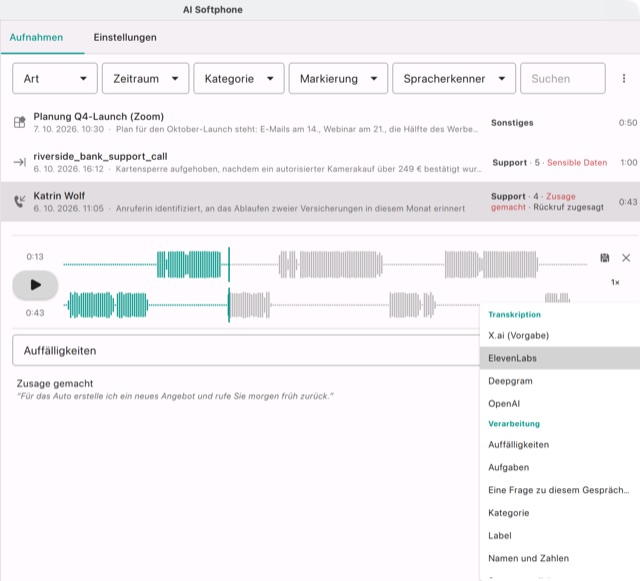
Task: Select Aufgaben in the Verarbeitung menu
Action: (x=560, y=467)
